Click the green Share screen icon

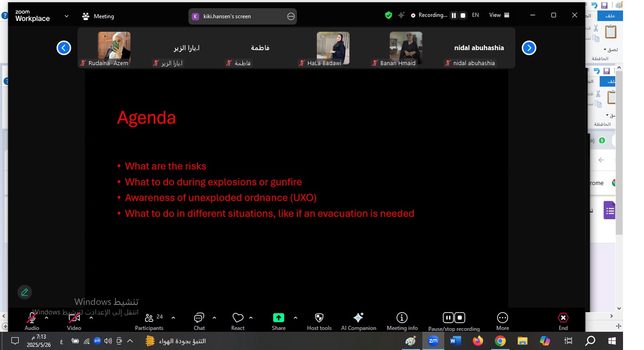point(278,318)
